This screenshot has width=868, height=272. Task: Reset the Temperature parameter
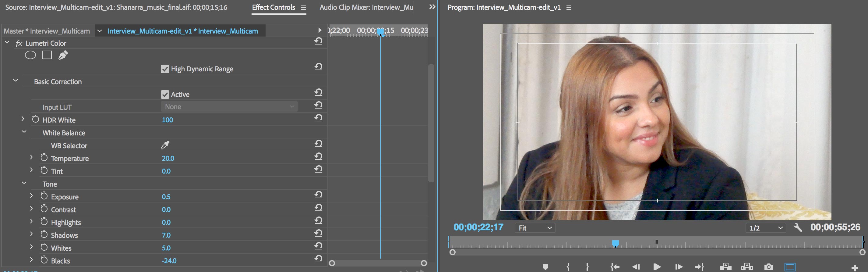[319, 156]
